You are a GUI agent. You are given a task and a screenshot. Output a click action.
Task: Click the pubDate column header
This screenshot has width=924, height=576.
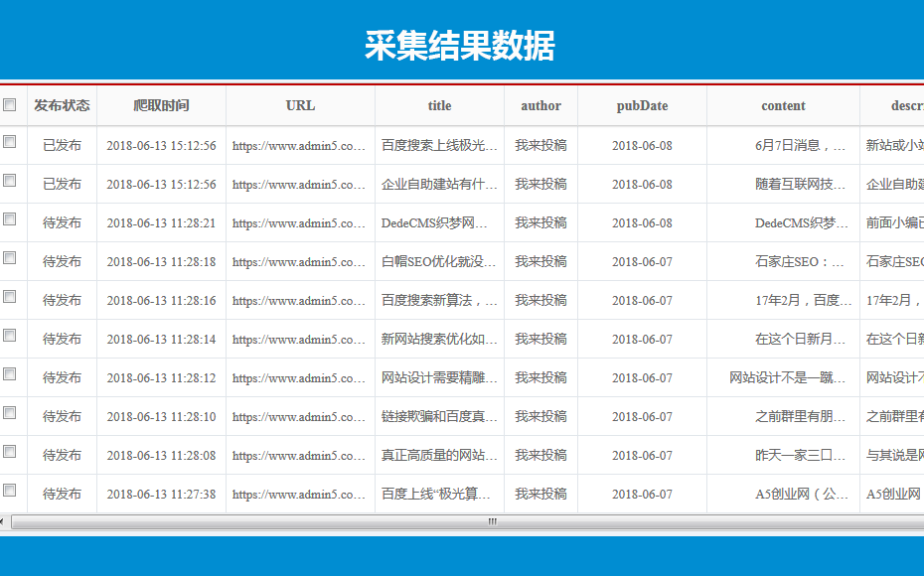pyautogui.click(x=642, y=105)
